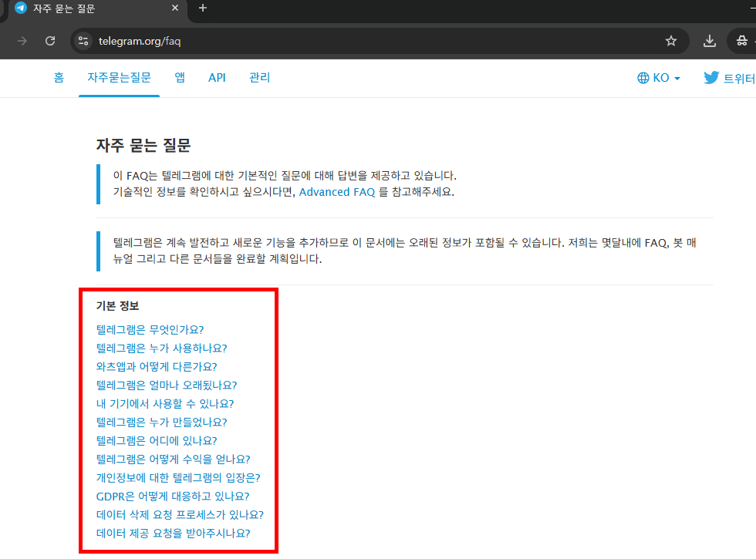The width and height of the screenshot is (756, 559).
Task: Go to 홈 in the navigation bar
Action: click(x=59, y=77)
